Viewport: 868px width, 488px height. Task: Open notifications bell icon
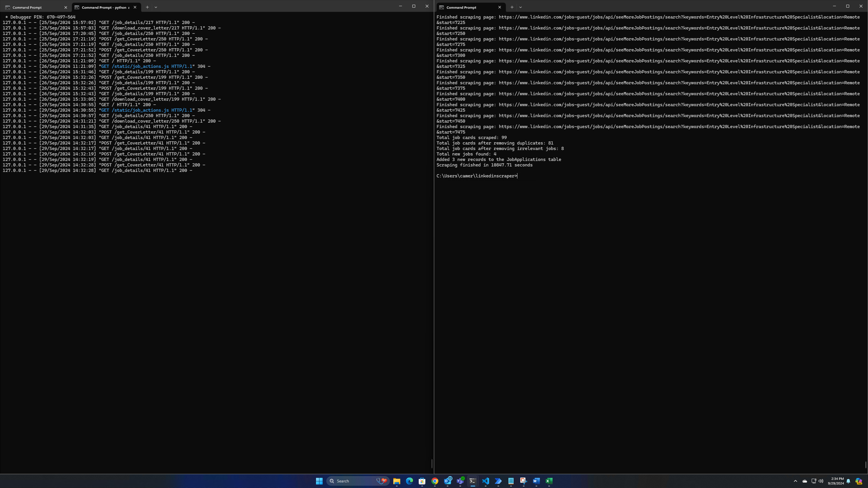(849, 481)
